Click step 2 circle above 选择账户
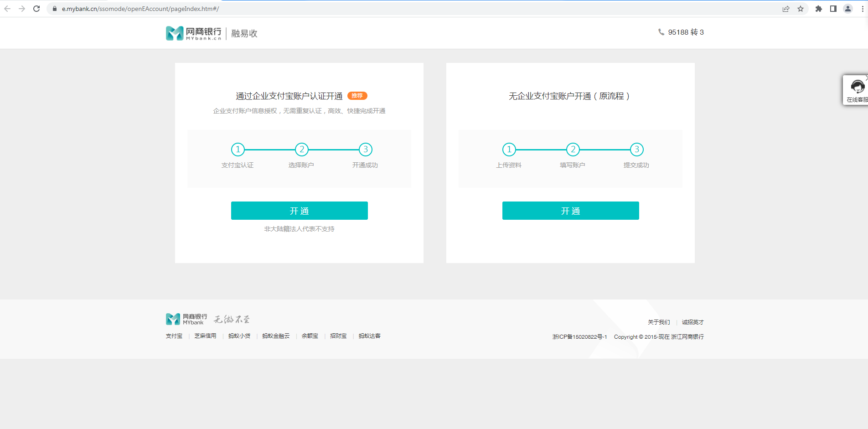 302,150
